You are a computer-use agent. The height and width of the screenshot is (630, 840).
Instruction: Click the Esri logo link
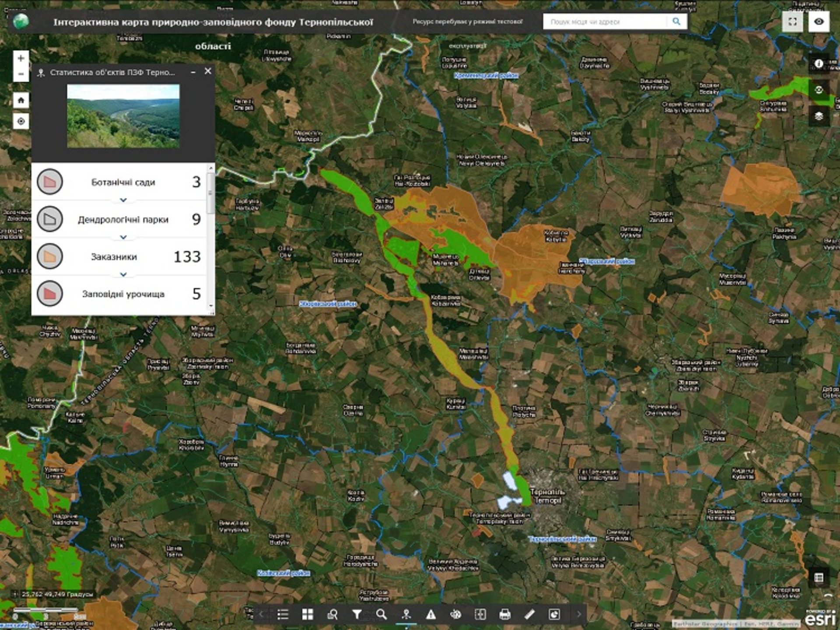pos(820,618)
